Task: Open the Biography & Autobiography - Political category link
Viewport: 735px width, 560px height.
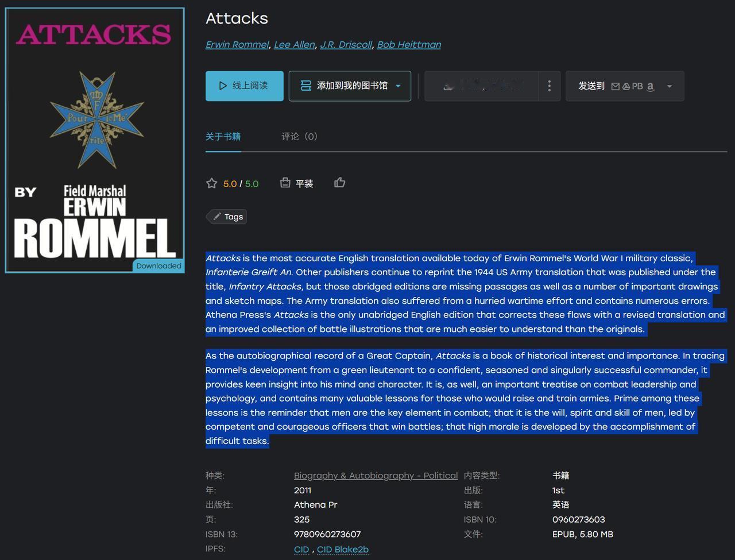Action: pos(376,476)
